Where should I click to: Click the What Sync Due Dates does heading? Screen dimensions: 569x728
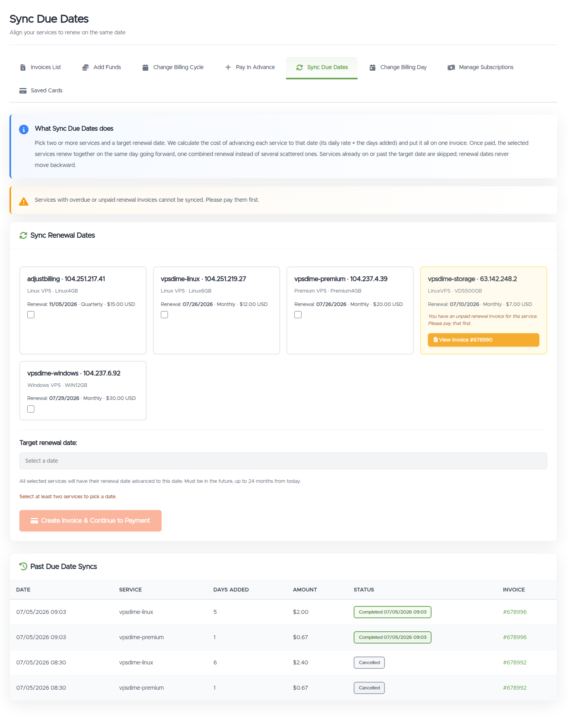[74, 129]
